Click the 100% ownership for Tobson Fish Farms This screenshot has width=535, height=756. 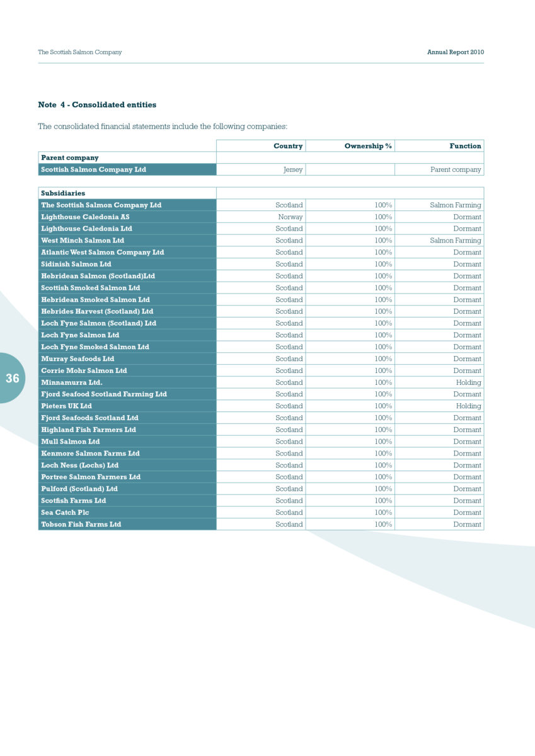coord(383,524)
